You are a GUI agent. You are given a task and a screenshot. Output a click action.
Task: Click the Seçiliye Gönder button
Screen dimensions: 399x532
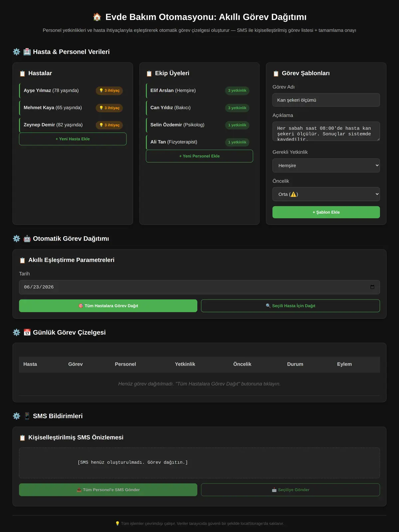[x=291, y=490]
